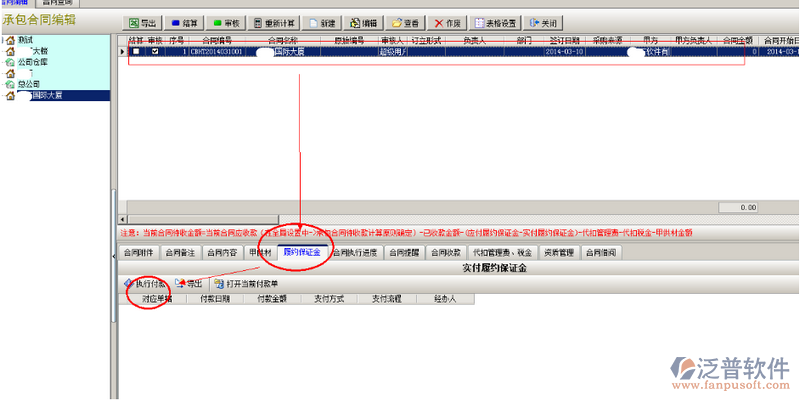
Task: Switch to the 代扣管理费、税金 tab
Action: click(x=503, y=253)
